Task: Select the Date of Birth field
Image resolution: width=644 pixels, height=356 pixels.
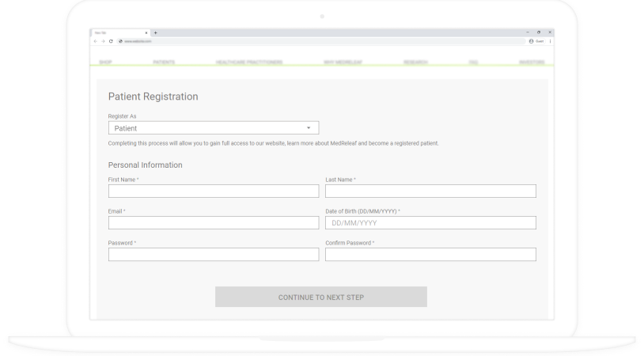Action: [x=430, y=223]
